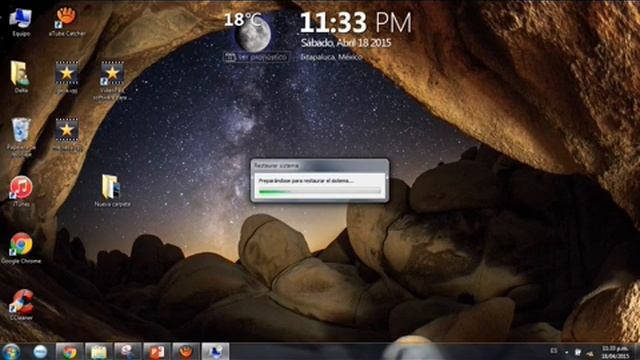Switch to System Restore on the taskbar

pyautogui.click(x=215, y=352)
